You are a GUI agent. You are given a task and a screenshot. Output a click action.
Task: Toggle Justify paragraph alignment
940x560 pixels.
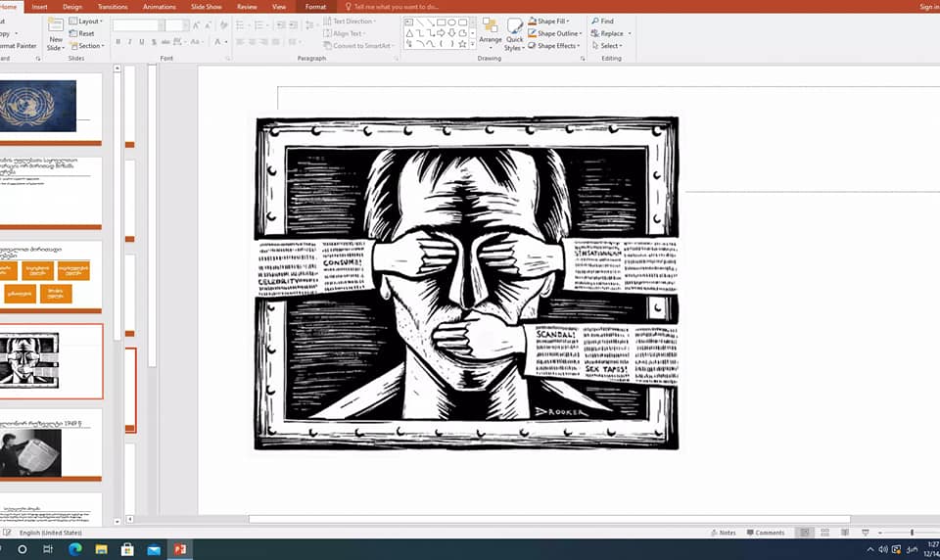click(276, 42)
